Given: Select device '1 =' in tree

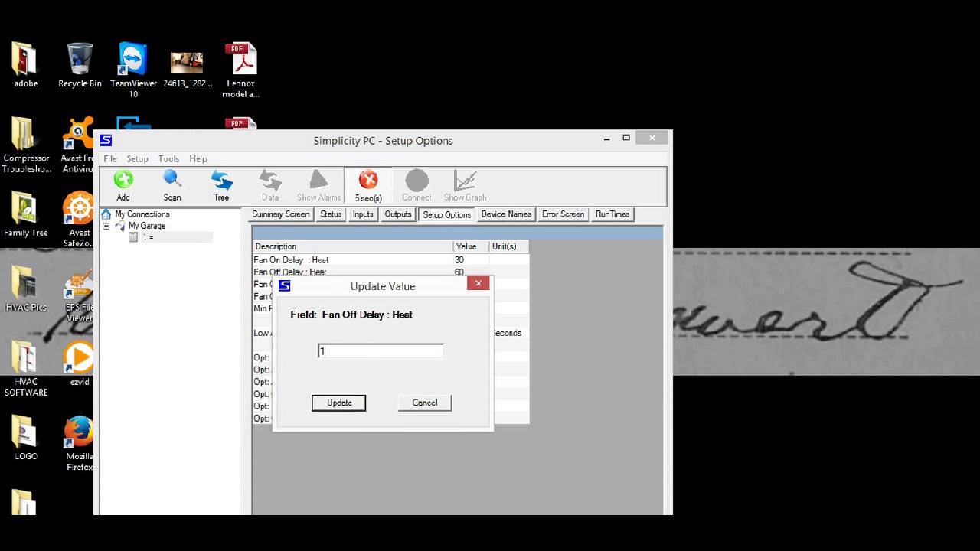Looking at the screenshot, I should tap(148, 237).
